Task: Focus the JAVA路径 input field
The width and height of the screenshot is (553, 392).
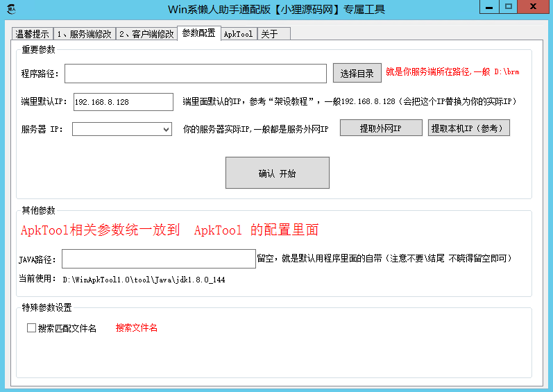Action: 158,259
